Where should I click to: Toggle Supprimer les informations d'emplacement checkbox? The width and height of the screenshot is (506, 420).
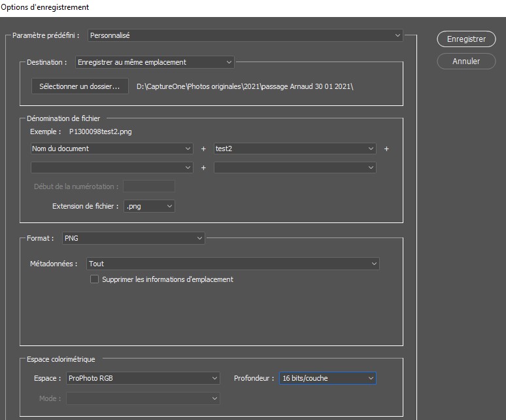(x=94, y=279)
